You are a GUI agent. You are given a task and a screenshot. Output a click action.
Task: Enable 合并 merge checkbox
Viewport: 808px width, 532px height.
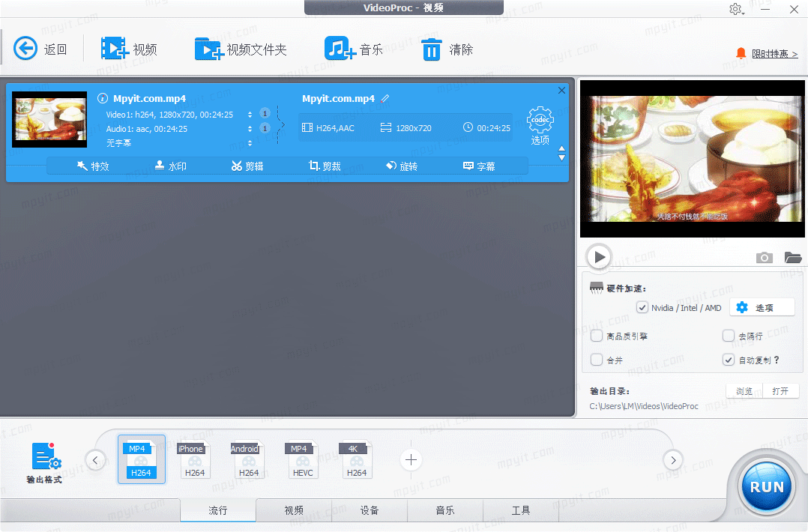597,360
